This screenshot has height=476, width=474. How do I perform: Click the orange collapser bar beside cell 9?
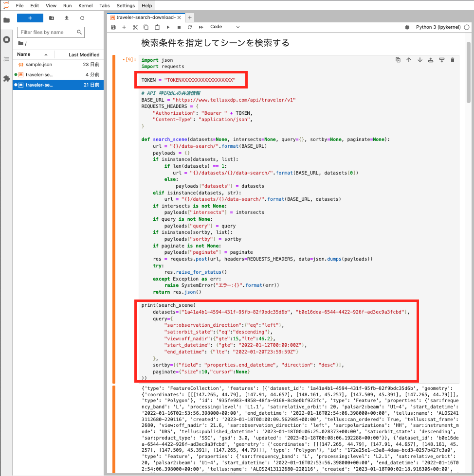[x=114, y=219]
